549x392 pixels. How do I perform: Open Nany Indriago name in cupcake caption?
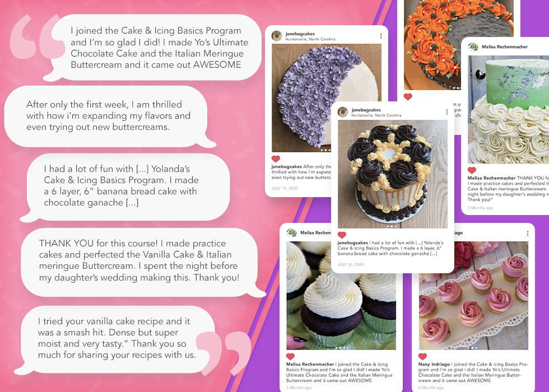[434, 364]
